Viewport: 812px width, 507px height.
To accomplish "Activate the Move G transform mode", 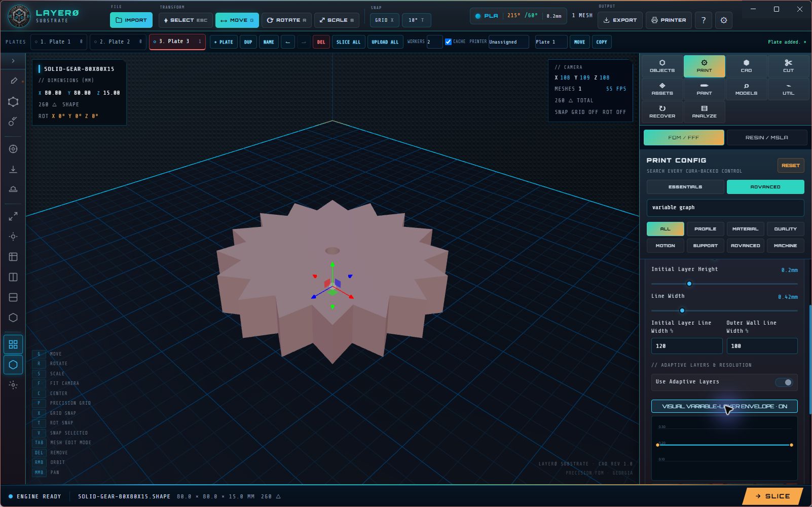I will (237, 20).
